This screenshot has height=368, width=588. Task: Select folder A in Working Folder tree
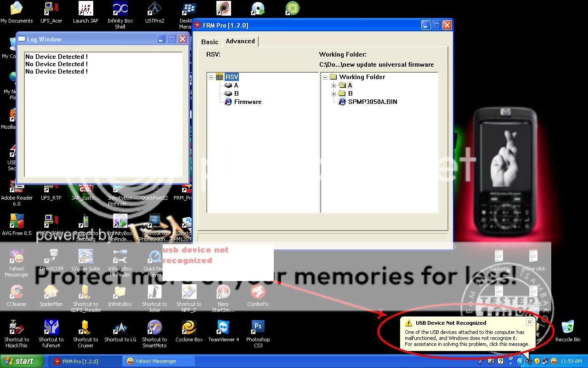tap(350, 85)
